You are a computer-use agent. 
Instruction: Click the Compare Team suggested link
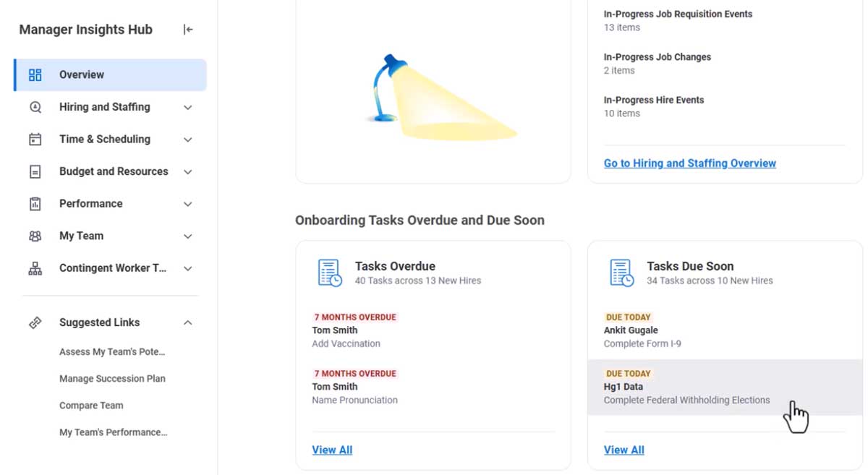(91, 405)
